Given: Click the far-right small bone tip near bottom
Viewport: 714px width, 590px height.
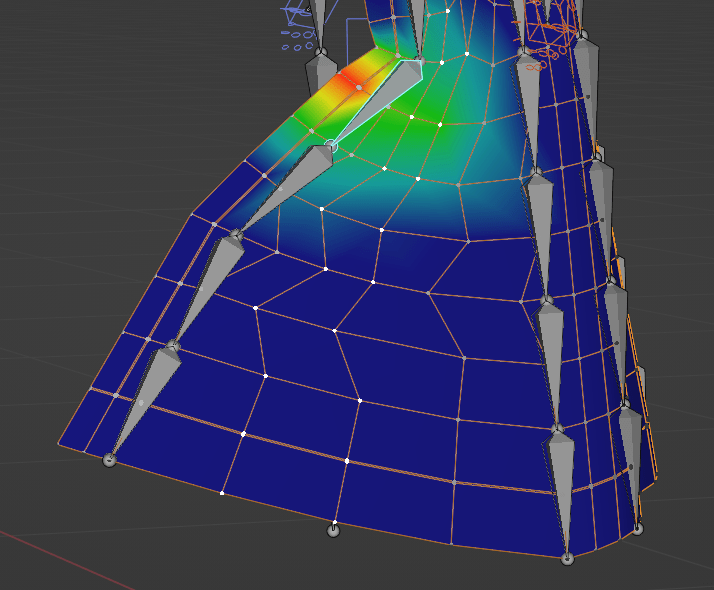Looking at the screenshot, I should pyautogui.click(x=637, y=529).
